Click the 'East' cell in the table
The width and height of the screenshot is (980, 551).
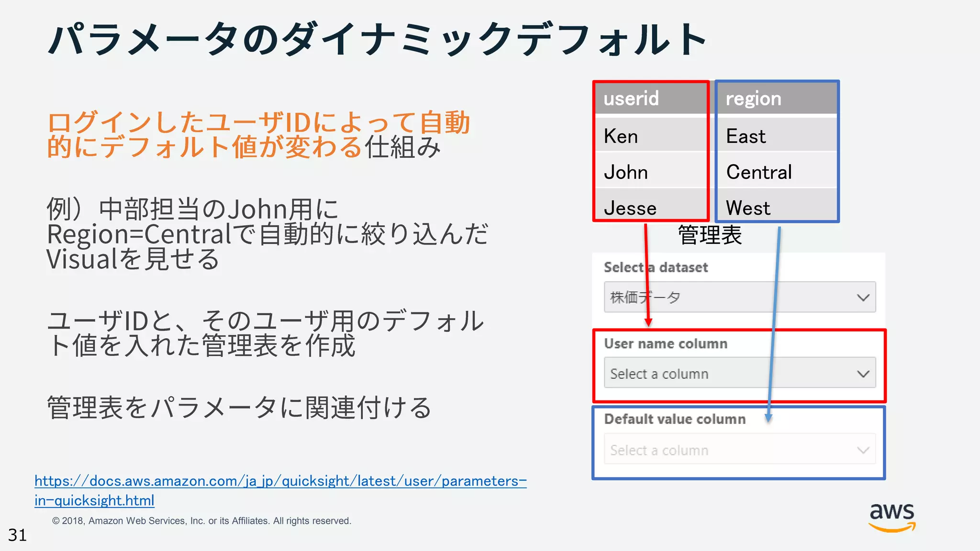777,135
